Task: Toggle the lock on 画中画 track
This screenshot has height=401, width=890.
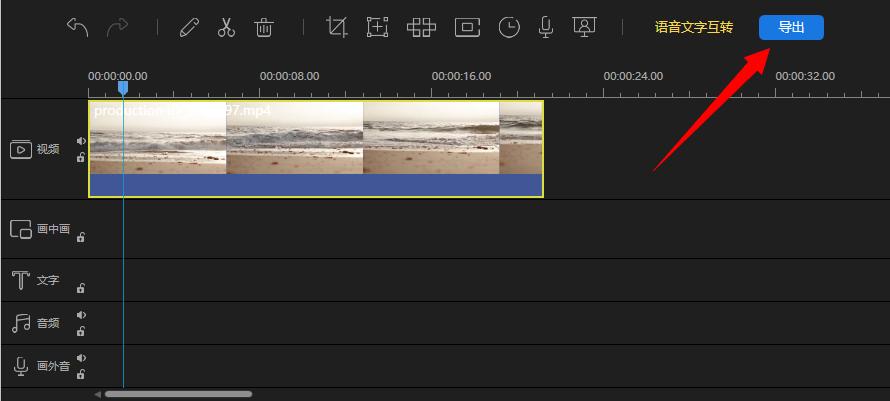Action: tap(81, 237)
